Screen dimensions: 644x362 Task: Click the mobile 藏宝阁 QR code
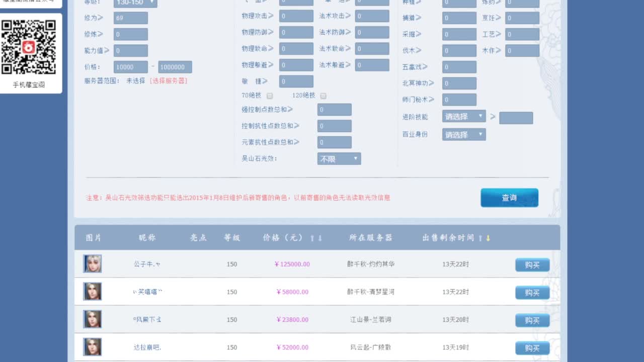tap(29, 47)
